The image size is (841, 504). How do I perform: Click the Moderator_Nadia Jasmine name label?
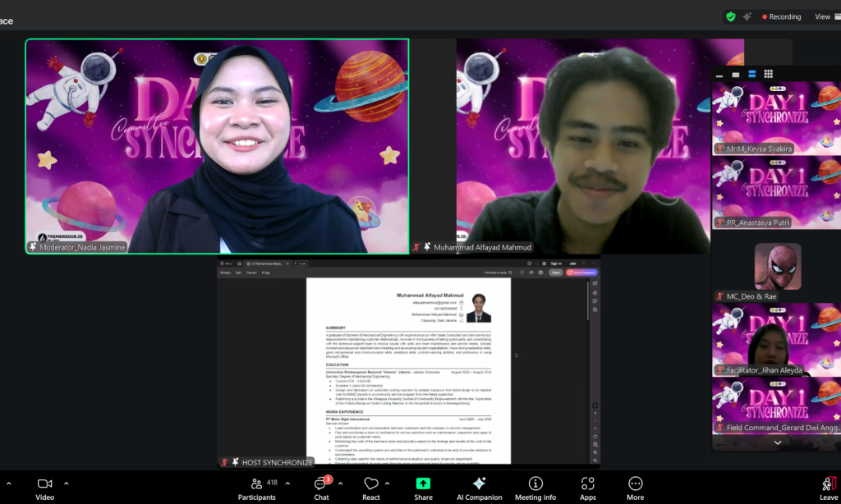(82, 247)
